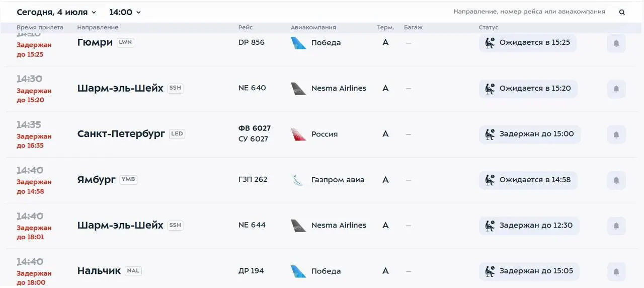The width and height of the screenshot is (644, 288).
Task: Click the Россия airline logo
Action: point(298,134)
